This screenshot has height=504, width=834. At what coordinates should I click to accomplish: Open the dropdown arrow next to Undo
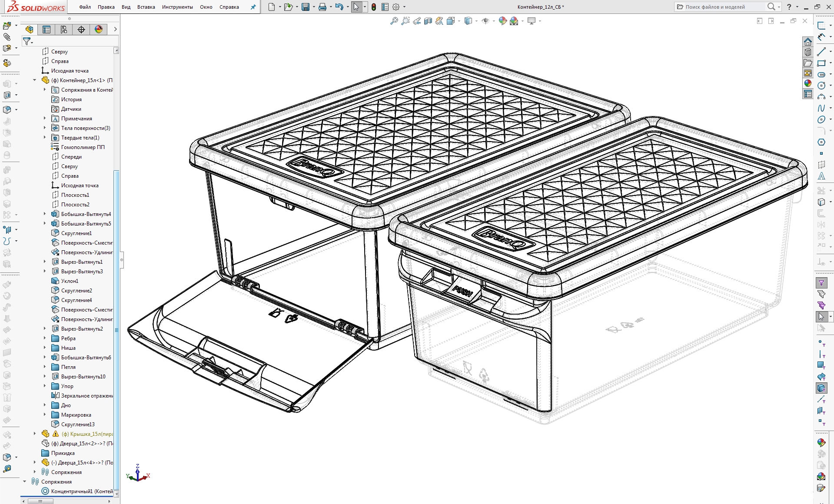click(348, 7)
